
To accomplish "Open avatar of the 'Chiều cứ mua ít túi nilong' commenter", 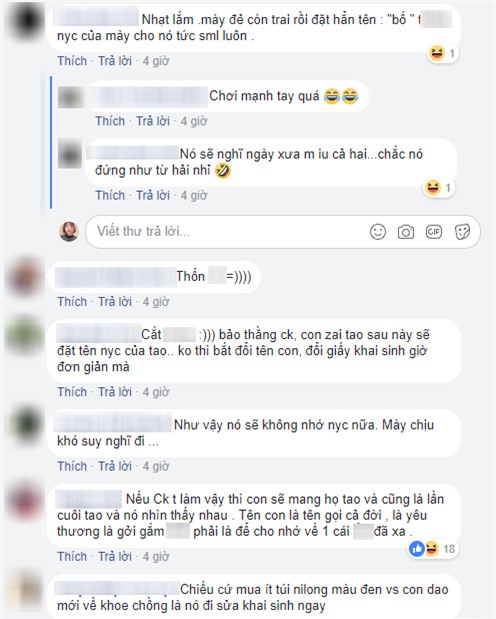I will (x=24, y=591).
